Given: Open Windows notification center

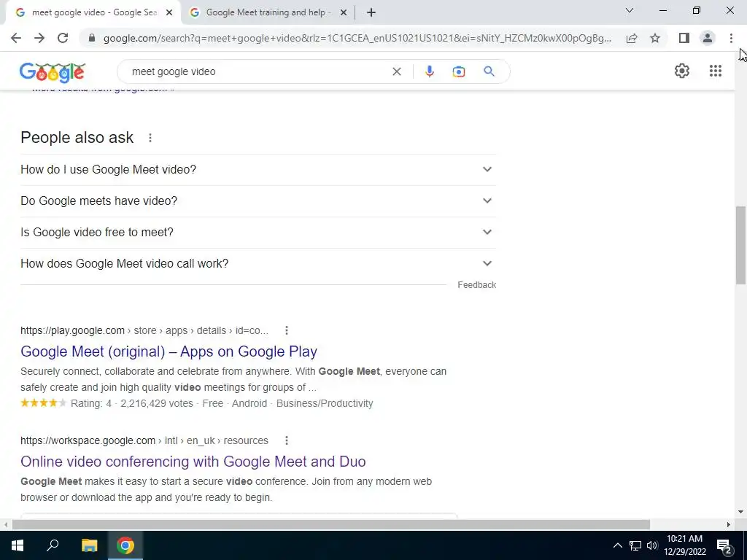Looking at the screenshot, I should 724,546.
